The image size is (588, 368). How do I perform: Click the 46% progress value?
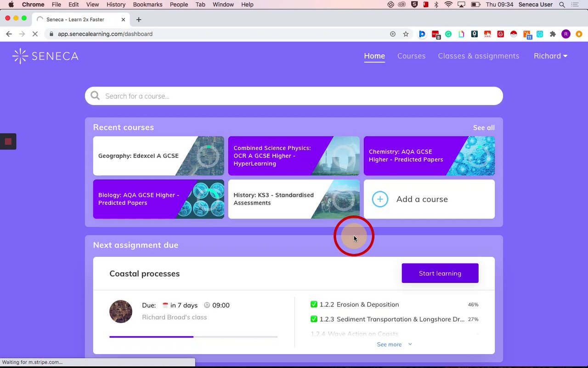(x=473, y=305)
